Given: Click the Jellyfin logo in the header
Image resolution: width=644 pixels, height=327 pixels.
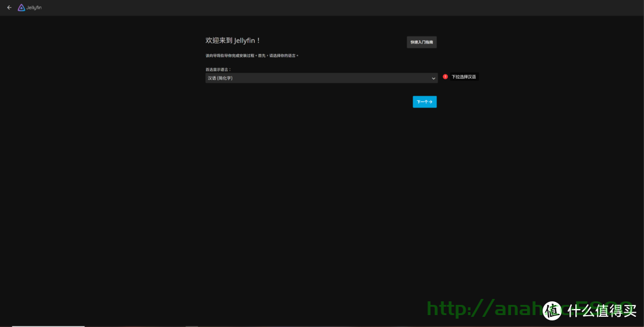Looking at the screenshot, I should [30, 7].
